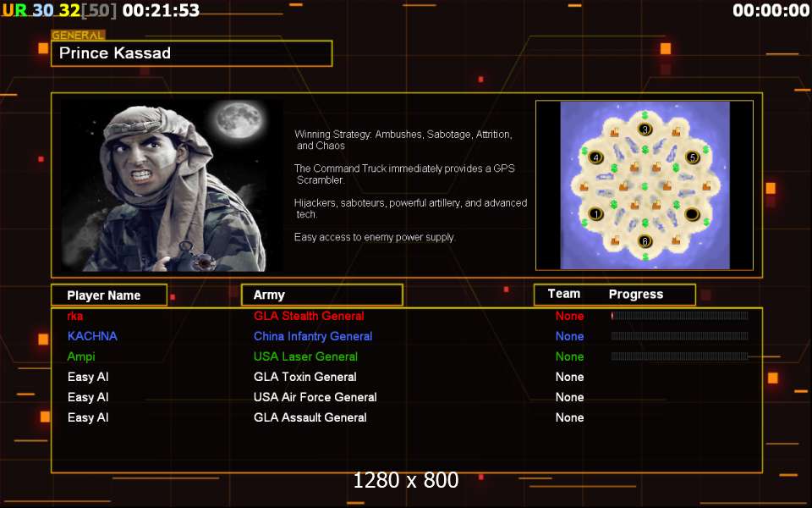812x508 pixels.
Task: Click GLA Stealth General army entry
Action: click(x=309, y=316)
